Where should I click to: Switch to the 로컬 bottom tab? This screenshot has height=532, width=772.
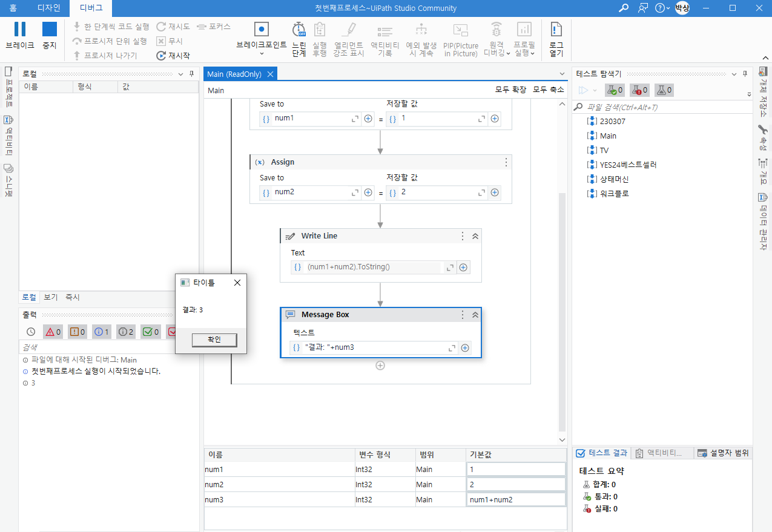coord(29,297)
